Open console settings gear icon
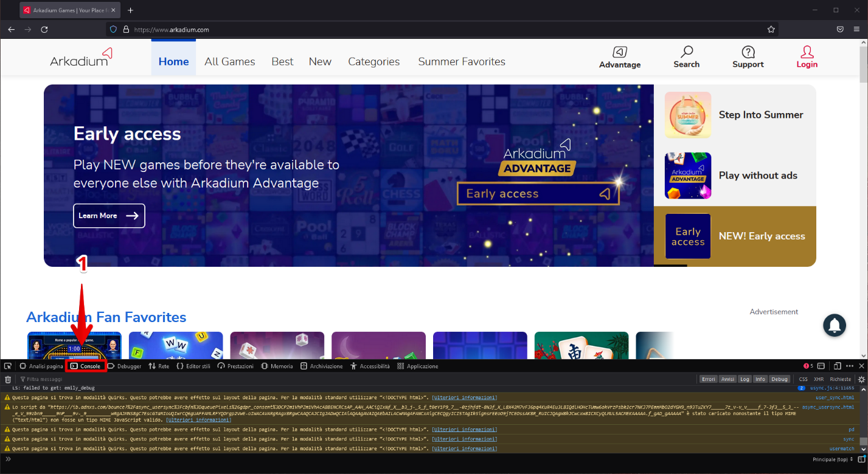The width and height of the screenshot is (868, 474). (861, 379)
